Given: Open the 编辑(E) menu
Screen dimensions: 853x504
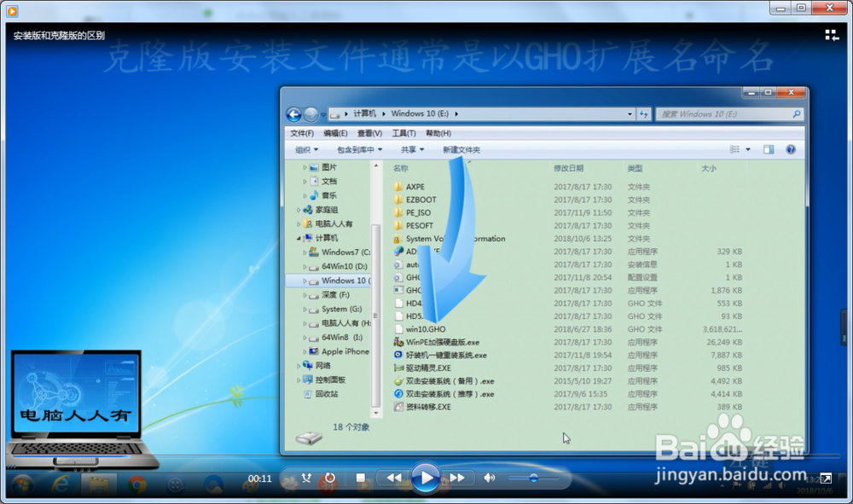Looking at the screenshot, I should (x=335, y=133).
